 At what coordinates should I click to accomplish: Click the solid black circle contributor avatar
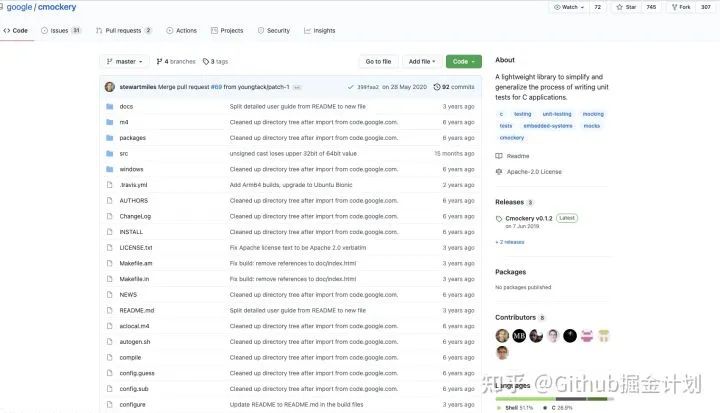tap(570, 336)
